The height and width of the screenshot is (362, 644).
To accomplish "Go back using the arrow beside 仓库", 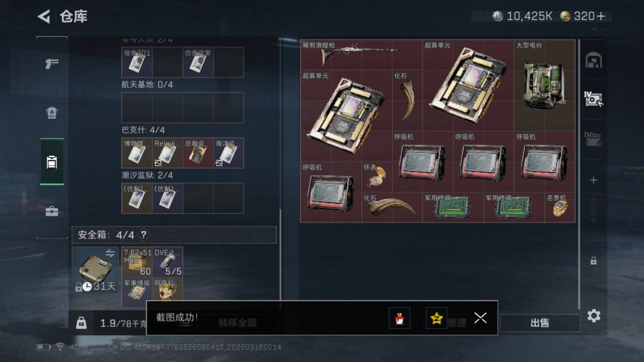I will coord(44,16).
